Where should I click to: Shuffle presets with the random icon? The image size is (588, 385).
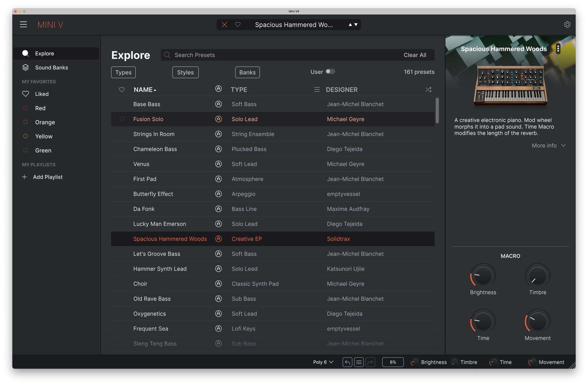pos(428,89)
